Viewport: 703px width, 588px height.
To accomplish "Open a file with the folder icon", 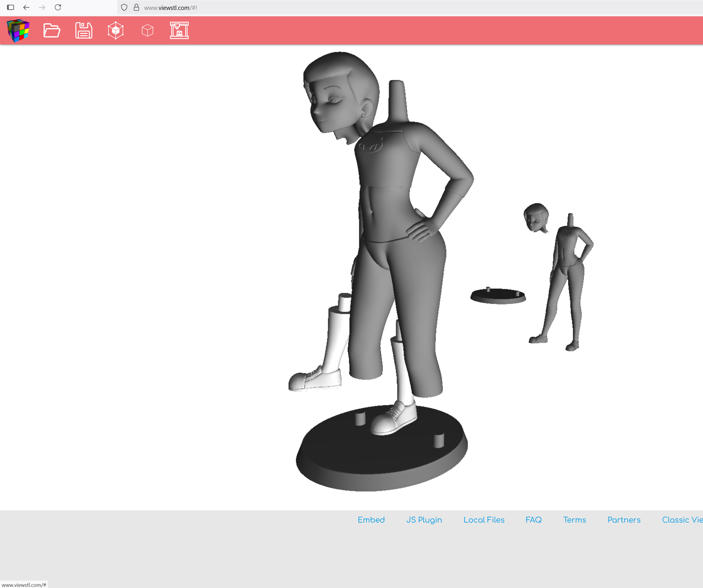I will pyautogui.click(x=52, y=30).
